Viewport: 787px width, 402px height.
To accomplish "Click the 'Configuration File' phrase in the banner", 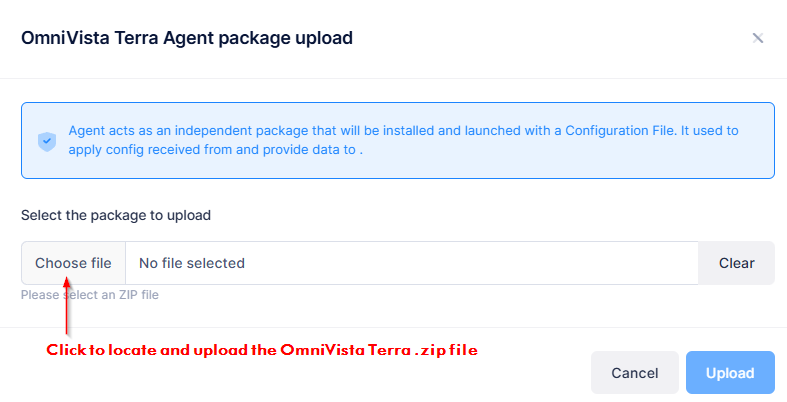I will tap(622, 131).
